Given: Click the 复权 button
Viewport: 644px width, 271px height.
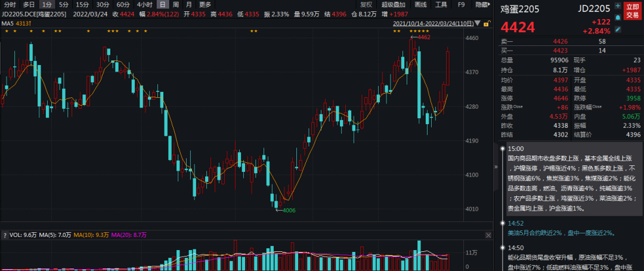Looking at the screenshot, I should pyautogui.click(x=366, y=4).
